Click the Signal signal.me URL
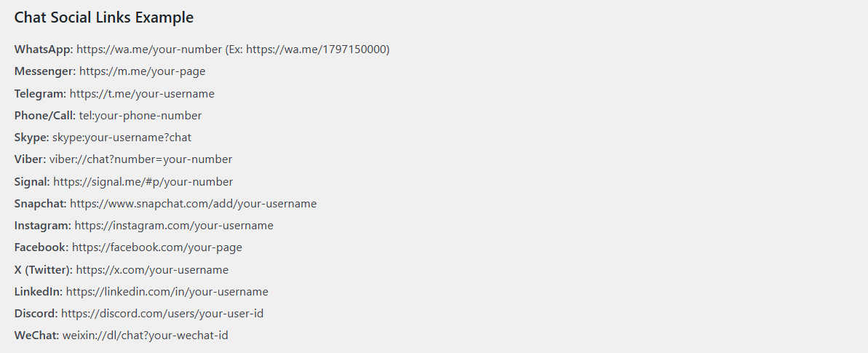The width and height of the screenshot is (868, 353). pos(143,182)
